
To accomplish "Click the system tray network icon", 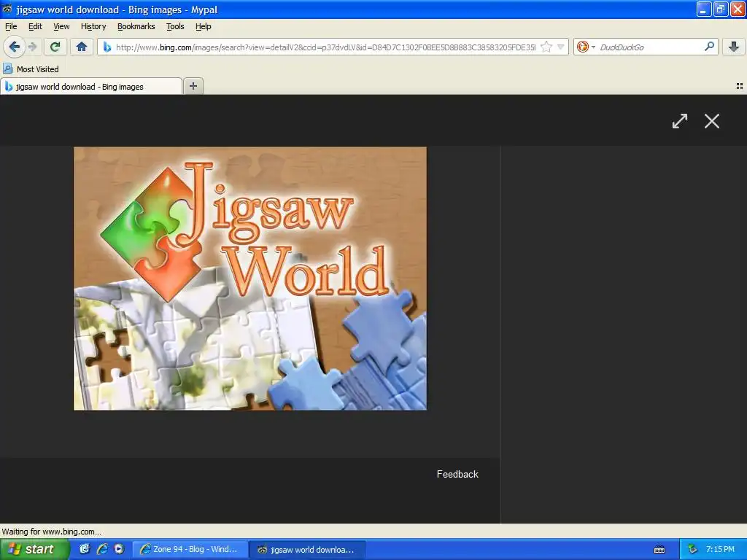I will [x=692, y=550].
